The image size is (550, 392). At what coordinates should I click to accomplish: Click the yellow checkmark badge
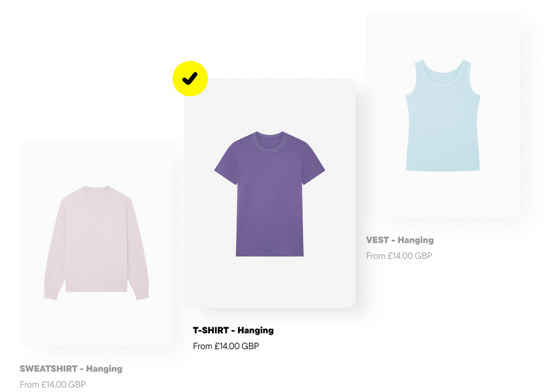tap(190, 78)
